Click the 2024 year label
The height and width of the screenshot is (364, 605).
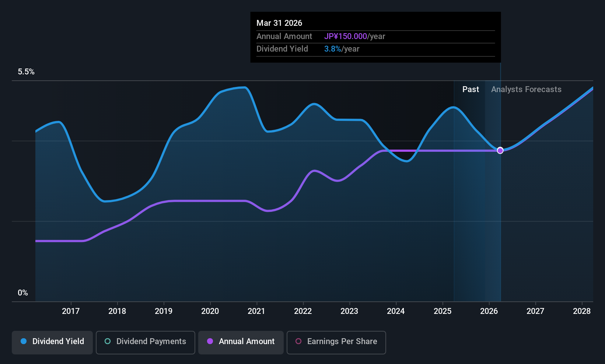[396, 311]
